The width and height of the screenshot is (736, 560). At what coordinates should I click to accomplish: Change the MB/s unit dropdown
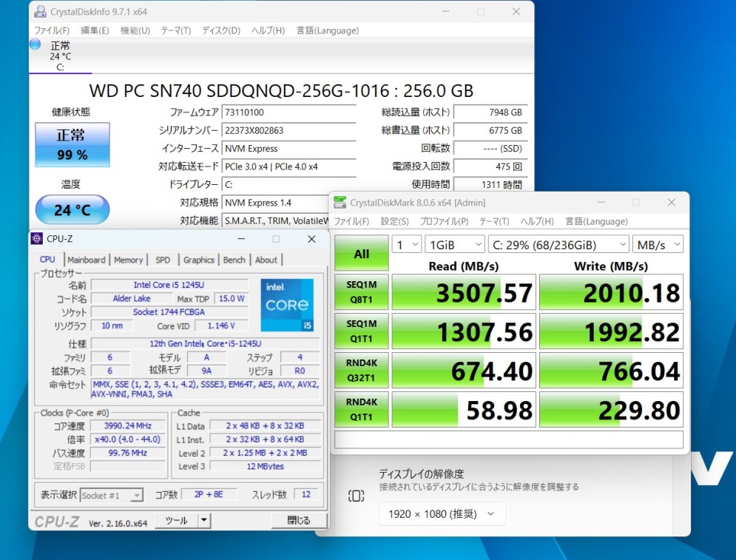[x=657, y=244]
